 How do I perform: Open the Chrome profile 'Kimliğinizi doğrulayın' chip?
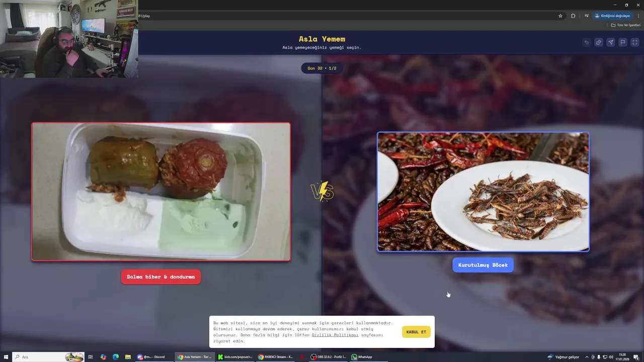[612, 16]
